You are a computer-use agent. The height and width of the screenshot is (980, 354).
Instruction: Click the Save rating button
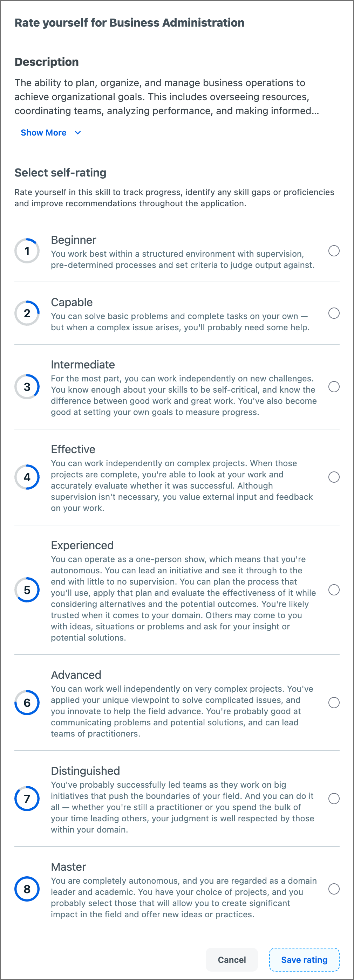304,960
